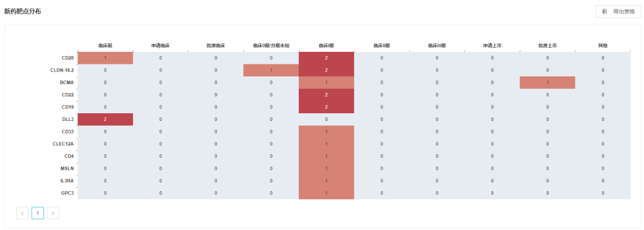Click the IL3RA row label
The height and width of the screenshot is (230, 644).
pyautogui.click(x=67, y=181)
